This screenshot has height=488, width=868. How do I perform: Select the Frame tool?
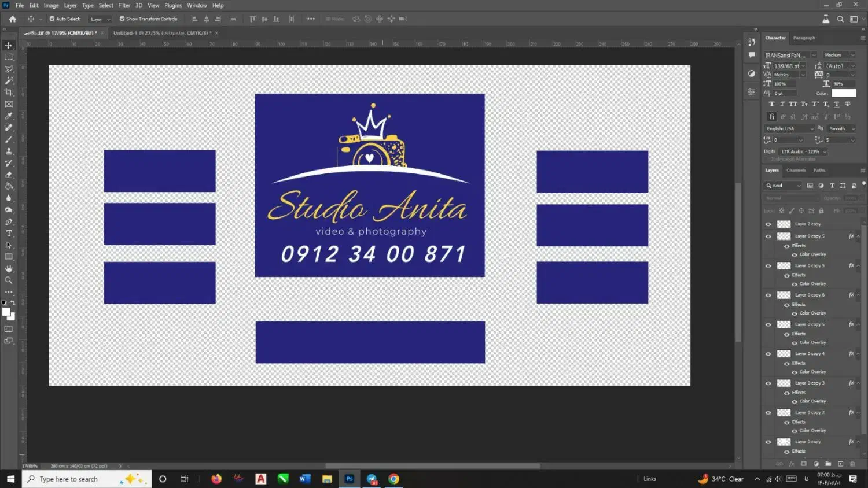tap(9, 104)
